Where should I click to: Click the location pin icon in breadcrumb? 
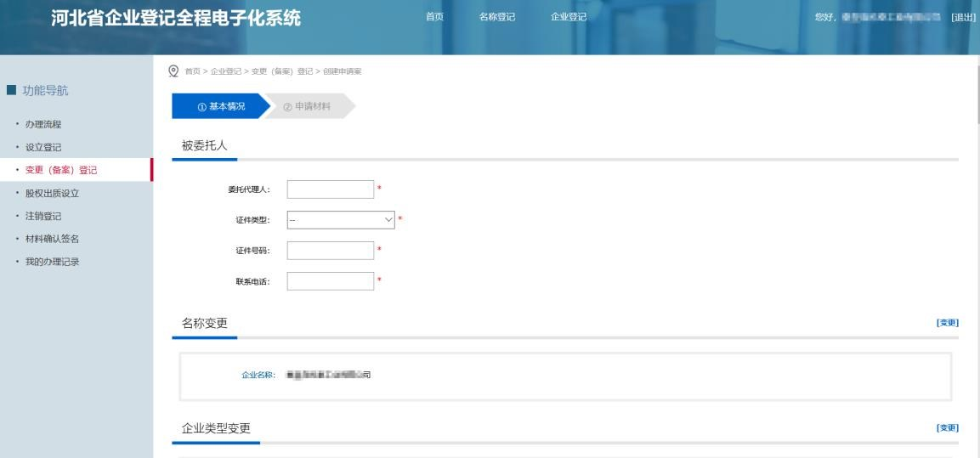click(x=175, y=70)
